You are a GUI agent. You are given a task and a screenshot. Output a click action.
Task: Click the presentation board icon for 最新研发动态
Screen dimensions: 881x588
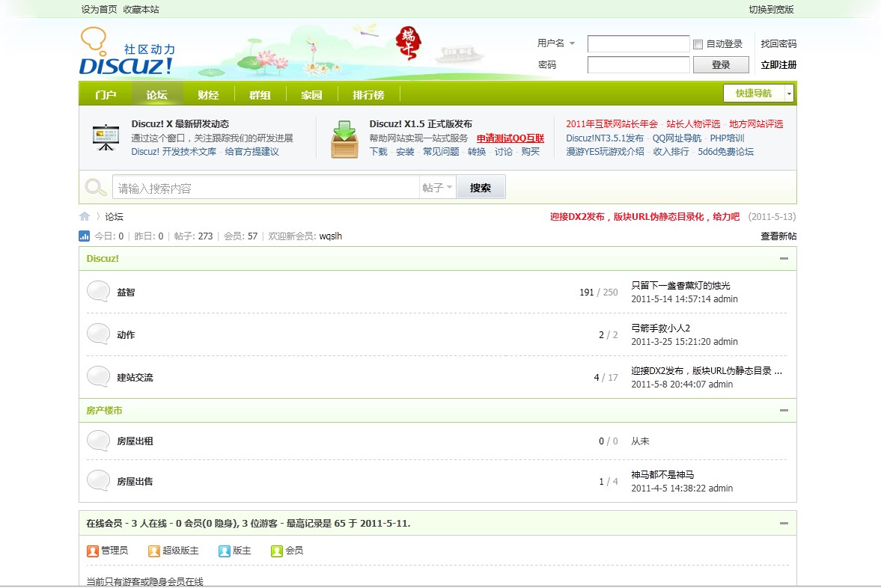coord(106,138)
